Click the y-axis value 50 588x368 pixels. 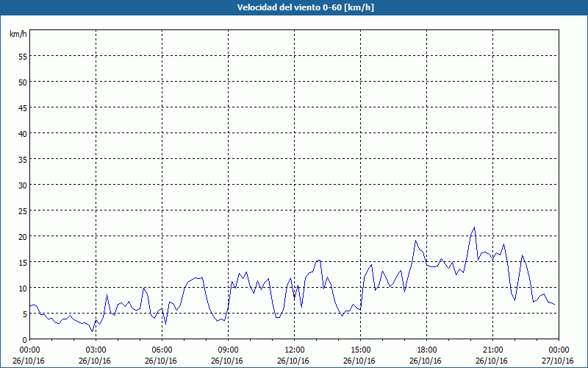pyautogui.click(x=23, y=82)
